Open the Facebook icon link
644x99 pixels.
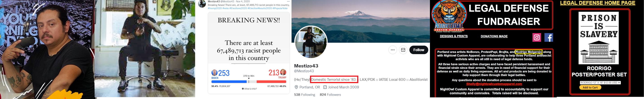click(x=548, y=37)
